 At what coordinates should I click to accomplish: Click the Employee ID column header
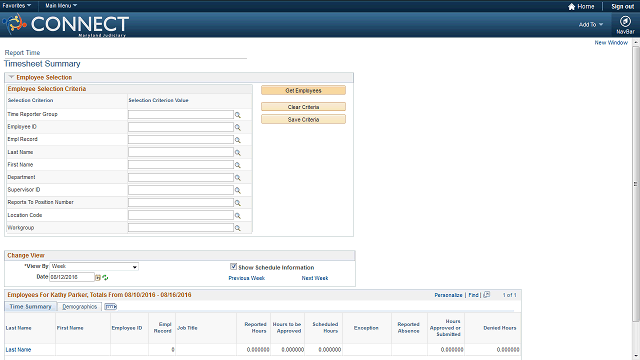[127, 328]
